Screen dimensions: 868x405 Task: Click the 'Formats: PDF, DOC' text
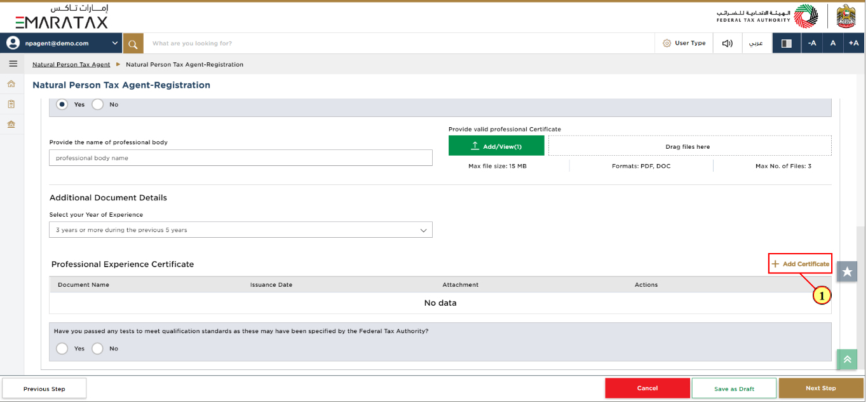(x=641, y=166)
